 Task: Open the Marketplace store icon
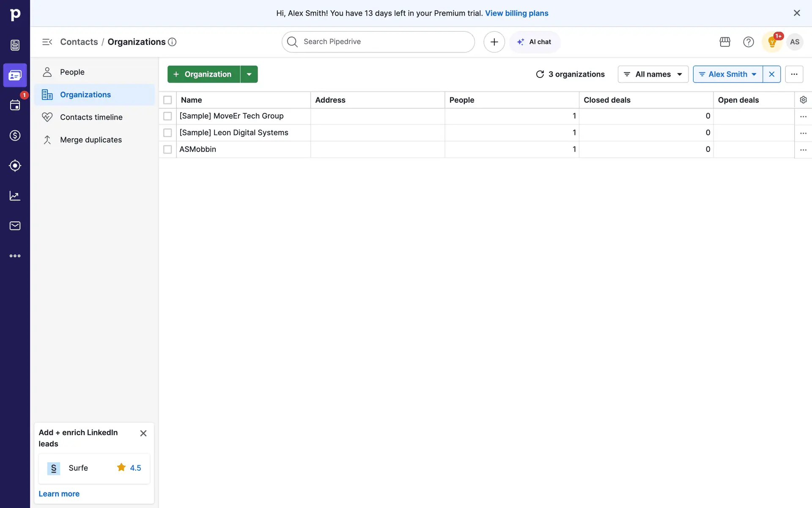coord(725,42)
